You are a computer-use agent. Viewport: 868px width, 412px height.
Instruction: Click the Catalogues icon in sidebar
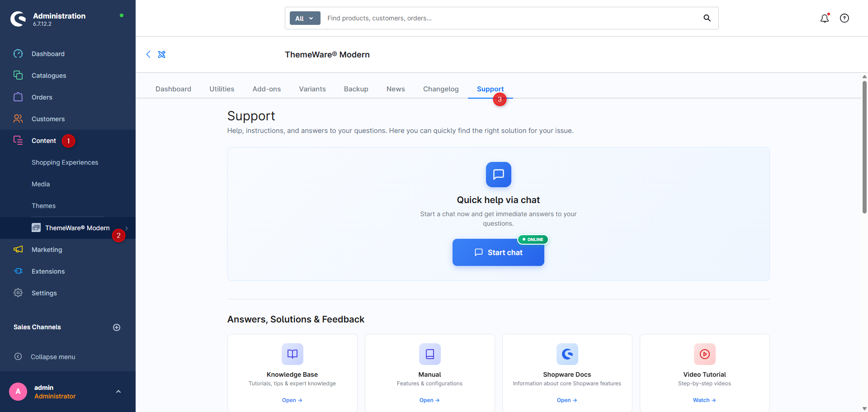18,76
